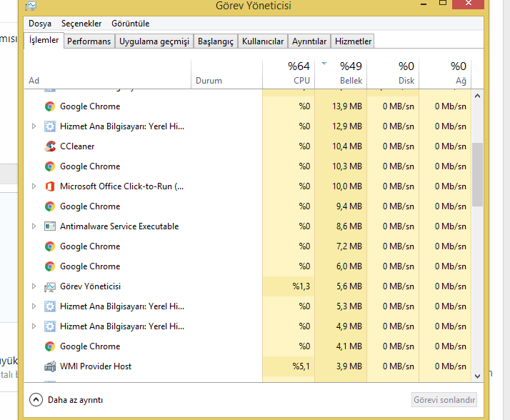The height and width of the screenshot is (420, 510).
Task: Expand Antimalware Service Executable row
Action: pos(34,226)
